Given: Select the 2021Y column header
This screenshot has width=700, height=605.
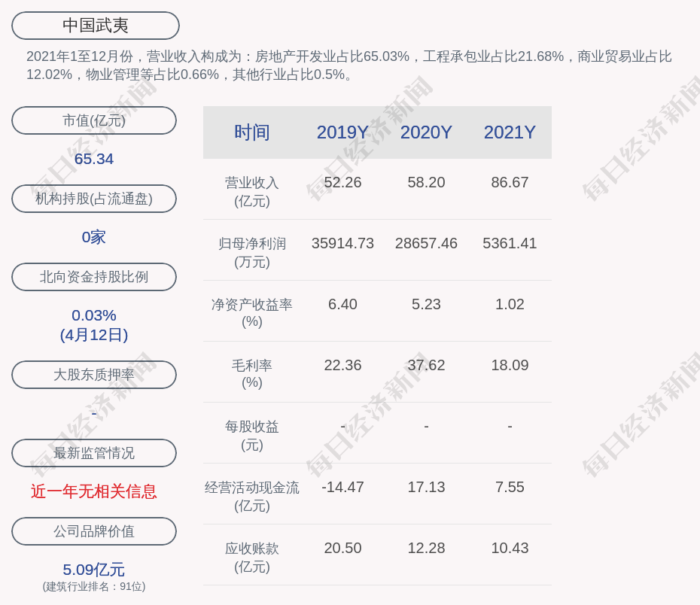Looking at the screenshot, I should [510, 132].
